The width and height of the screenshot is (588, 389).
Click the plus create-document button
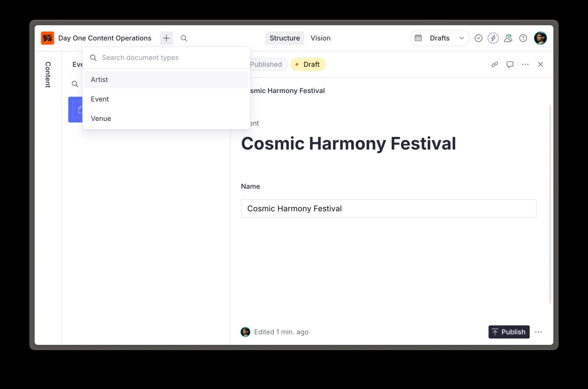point(166,38)
